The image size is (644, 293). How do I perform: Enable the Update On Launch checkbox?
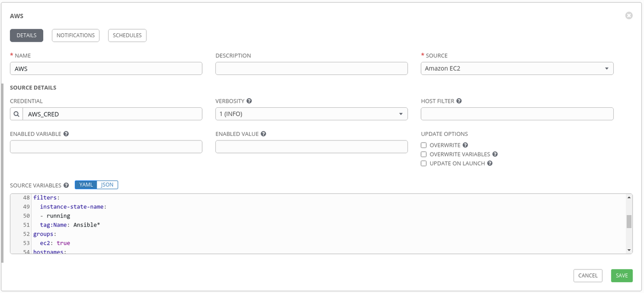pos(423,163)
